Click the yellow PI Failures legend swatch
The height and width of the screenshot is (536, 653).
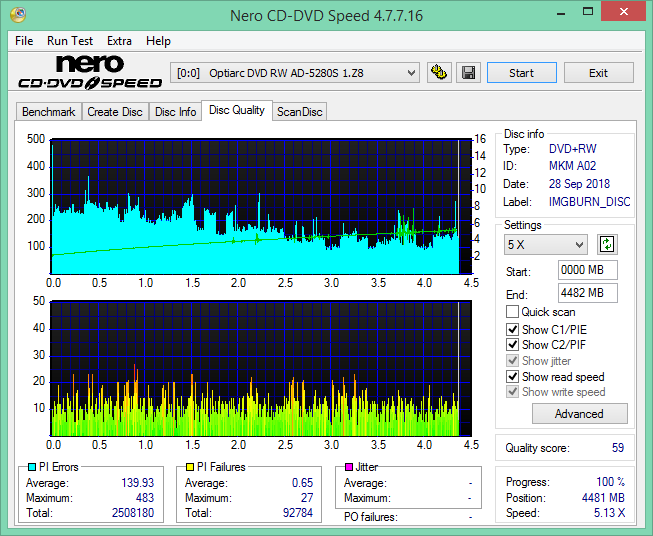click(190, 467)
